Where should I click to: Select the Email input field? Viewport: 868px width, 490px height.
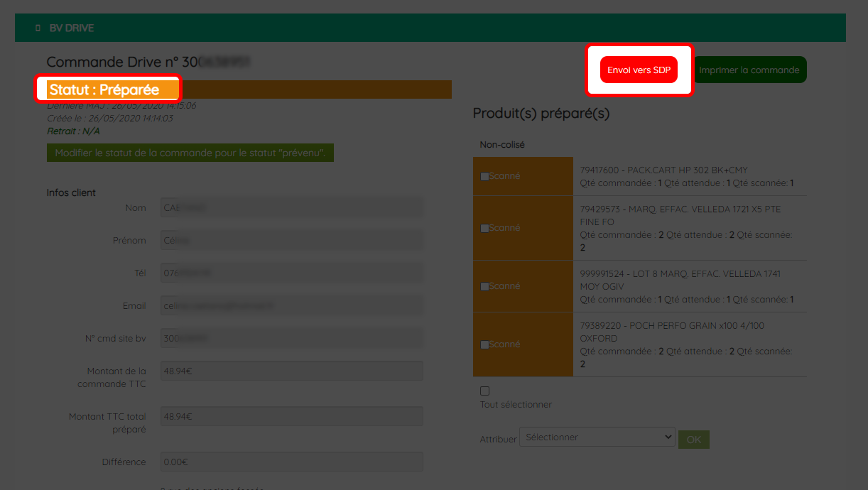292,305
